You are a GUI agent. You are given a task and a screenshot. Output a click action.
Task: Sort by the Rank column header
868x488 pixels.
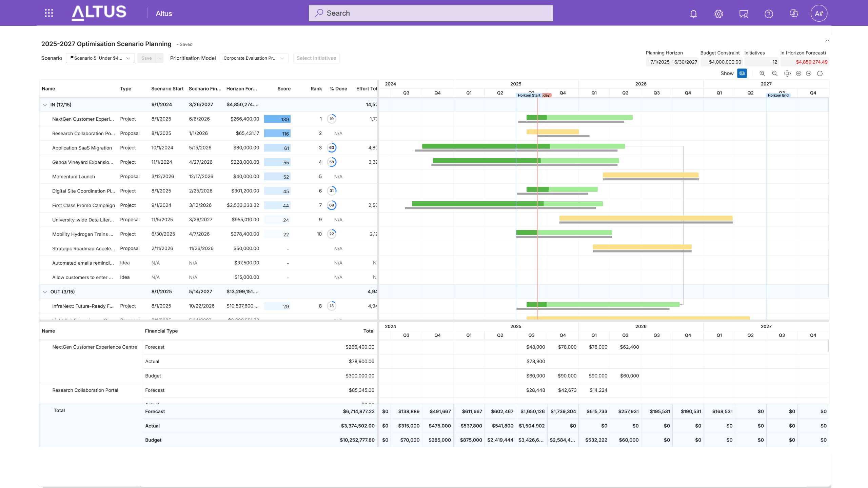click(x=316, y=89)
